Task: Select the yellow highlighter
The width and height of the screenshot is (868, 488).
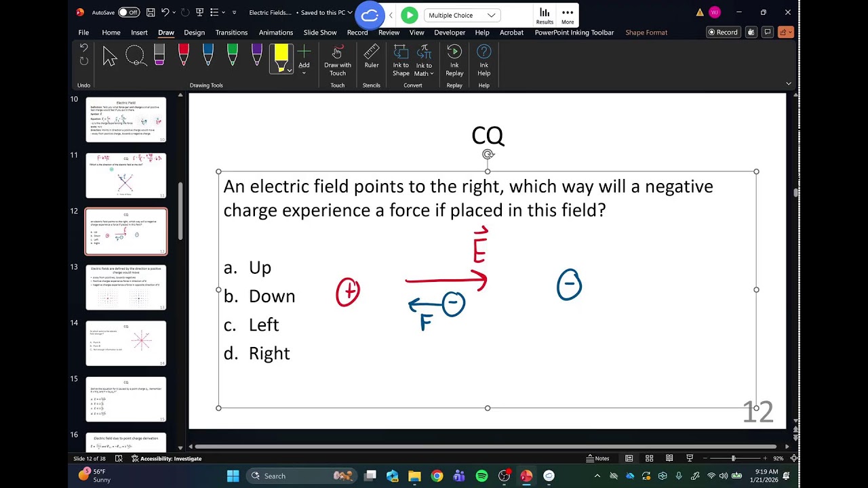Action: click(x=281, y=56)
